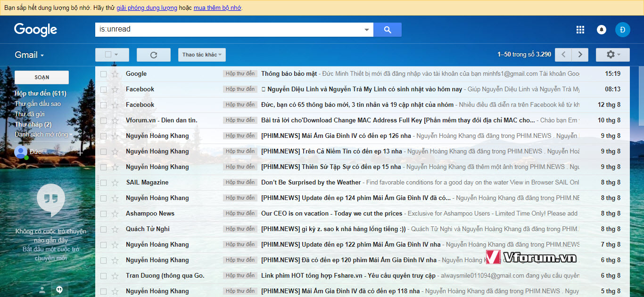Open the gì kỳ z. sao k nhá hàng email
The height and width of the screenshot is (297, 644).
362,229
